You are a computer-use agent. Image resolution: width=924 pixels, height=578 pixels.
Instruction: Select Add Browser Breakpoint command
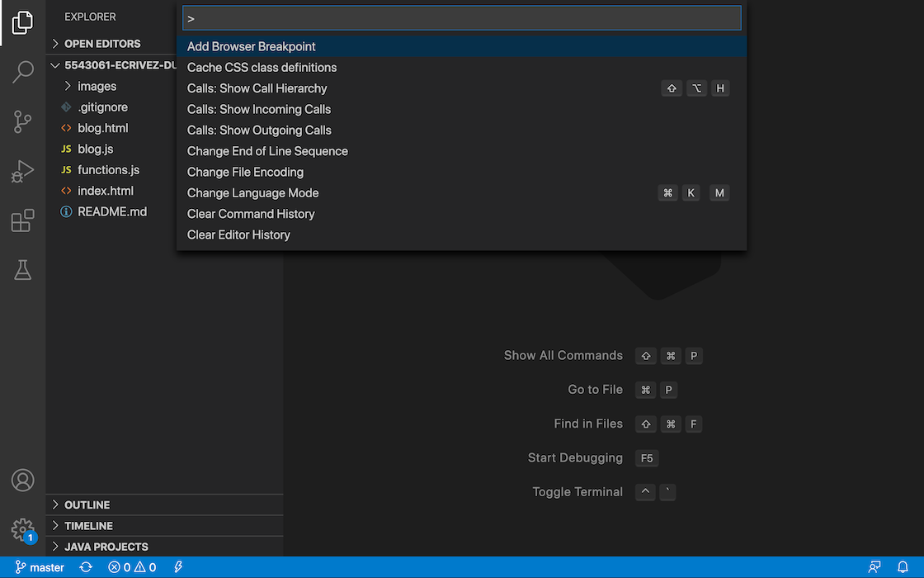(252, 47)
